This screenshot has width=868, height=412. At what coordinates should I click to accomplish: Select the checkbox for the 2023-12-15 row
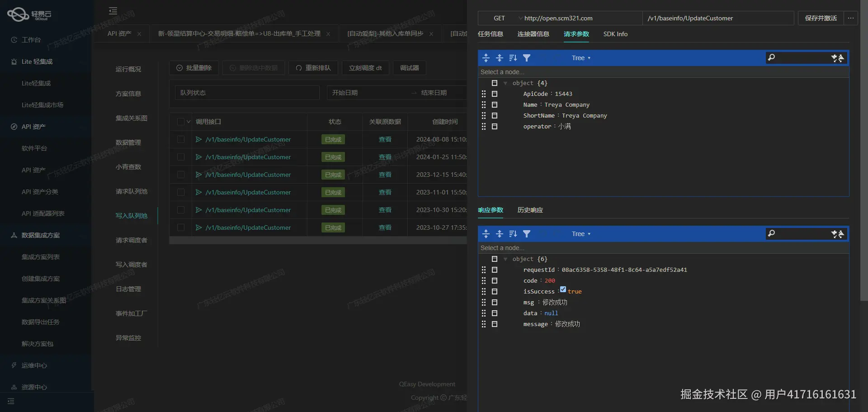point(181,175)
